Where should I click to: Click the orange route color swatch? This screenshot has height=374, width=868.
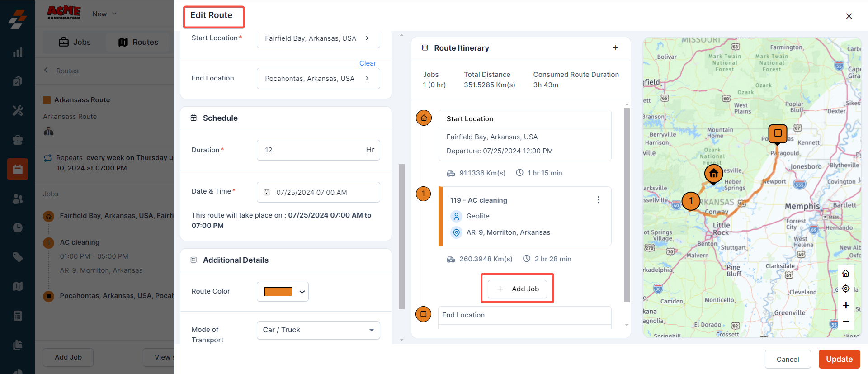(278, 292)
